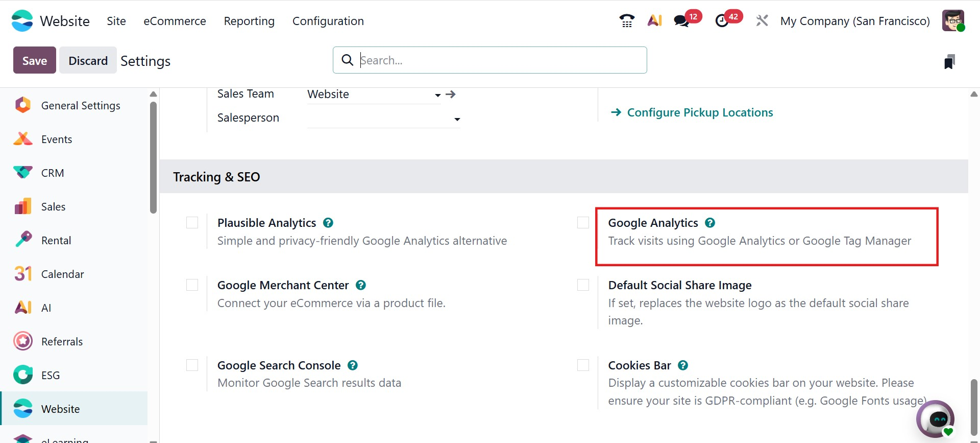Open the chatbot bubble in bottom corner
The image size is (980, 443).
[x=936, y=418]
